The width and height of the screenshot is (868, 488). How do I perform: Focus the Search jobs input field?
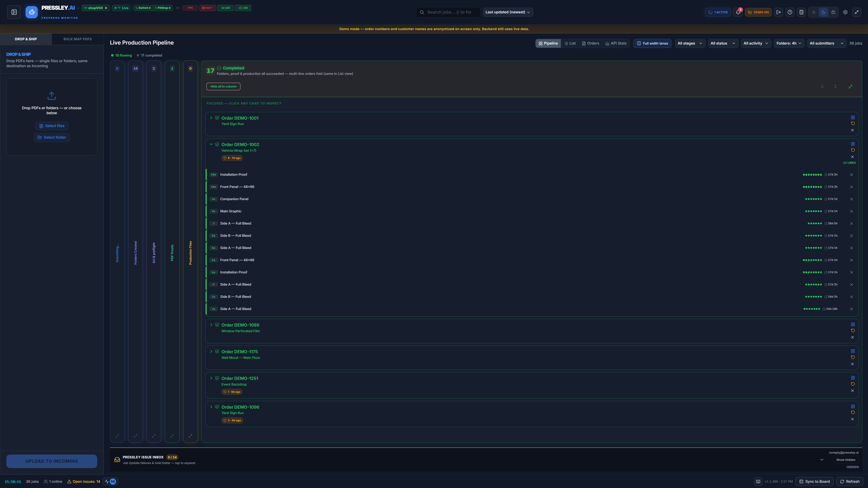pyautogui.click(x=448, y=12)
